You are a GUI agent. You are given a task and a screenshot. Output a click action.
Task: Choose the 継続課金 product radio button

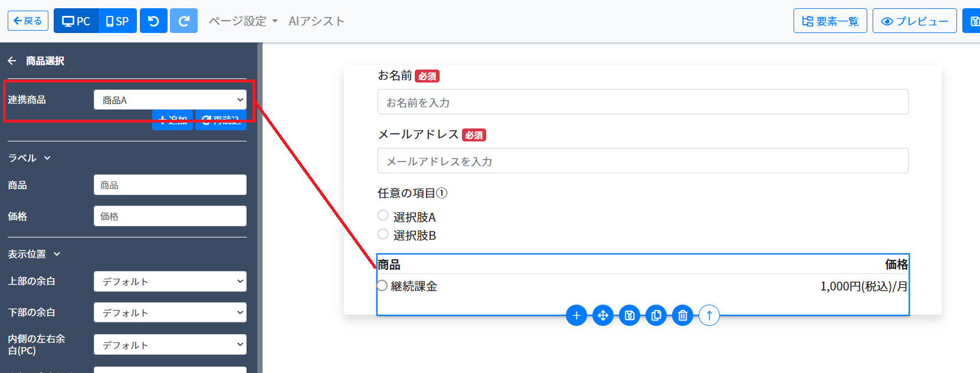coord(382,286)
